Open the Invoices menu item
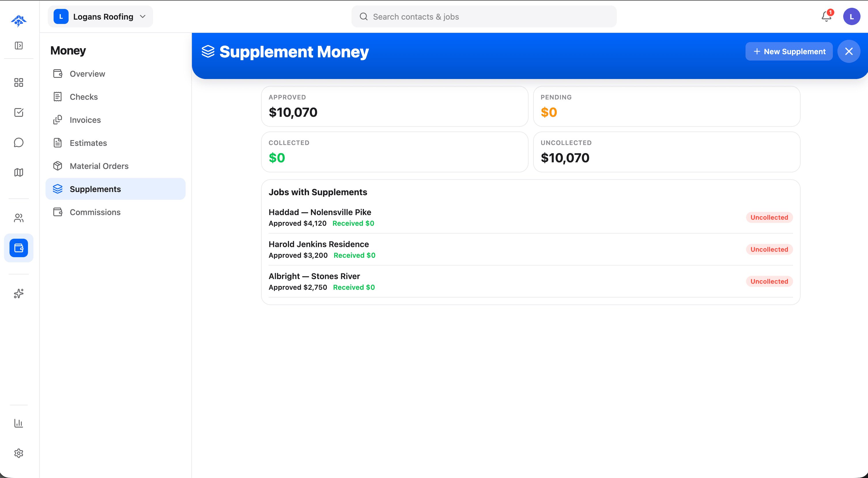The image size is (868, 478). [115, 120]
